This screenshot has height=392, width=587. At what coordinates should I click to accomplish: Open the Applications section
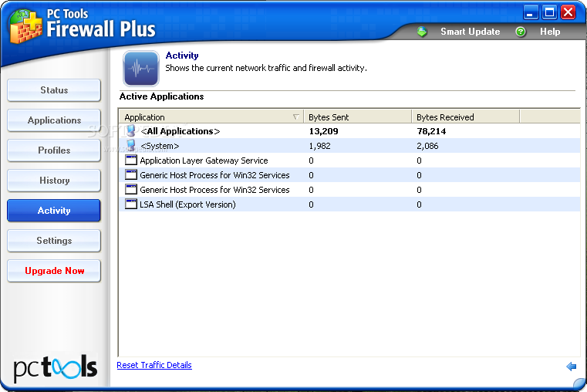tap(54, 120)
